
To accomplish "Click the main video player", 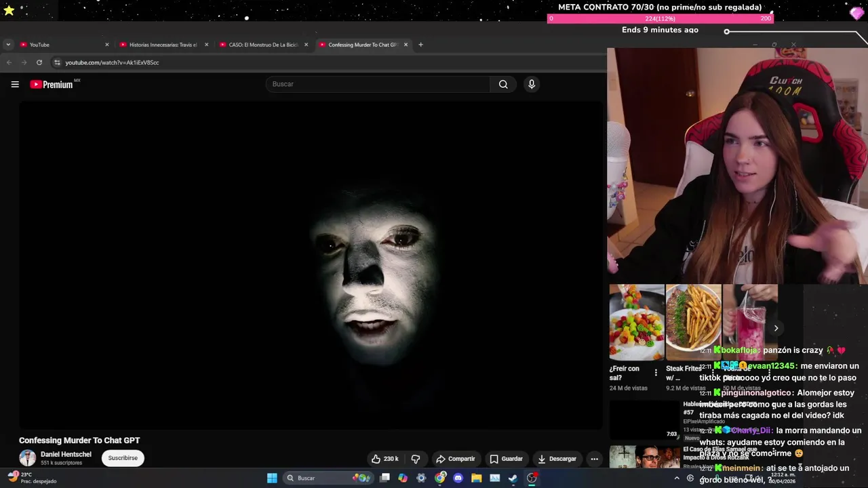I will point(311,265).
